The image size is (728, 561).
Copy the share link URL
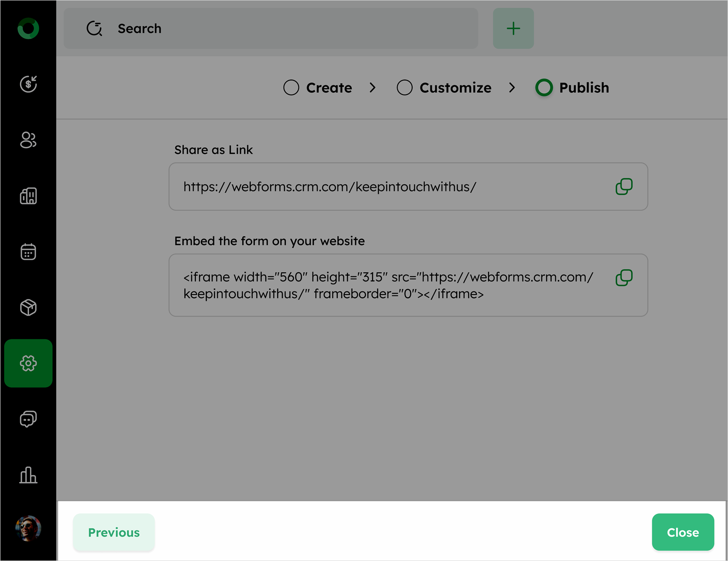(x=624, y=186)
